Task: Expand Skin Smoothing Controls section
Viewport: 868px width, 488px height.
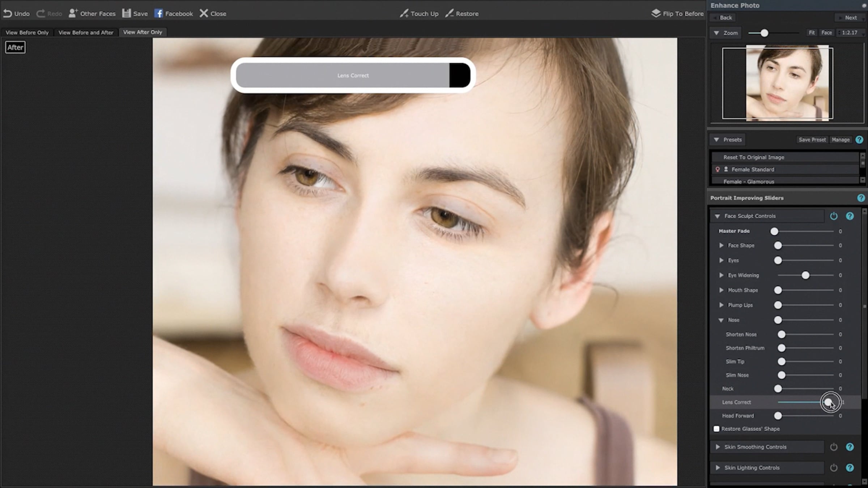Action: coord(718,447)
